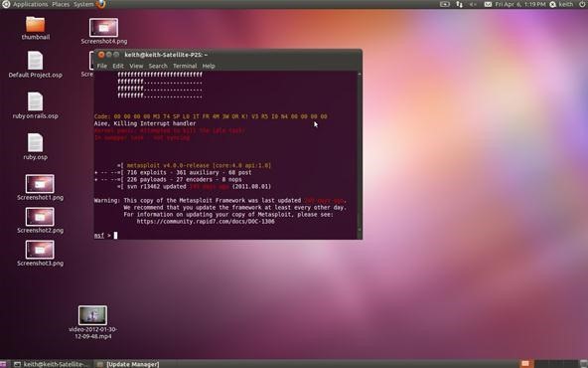588x368 pixels.
Task: Open the clock showing Fri Apr 6
Action: [x=520, y=4]
